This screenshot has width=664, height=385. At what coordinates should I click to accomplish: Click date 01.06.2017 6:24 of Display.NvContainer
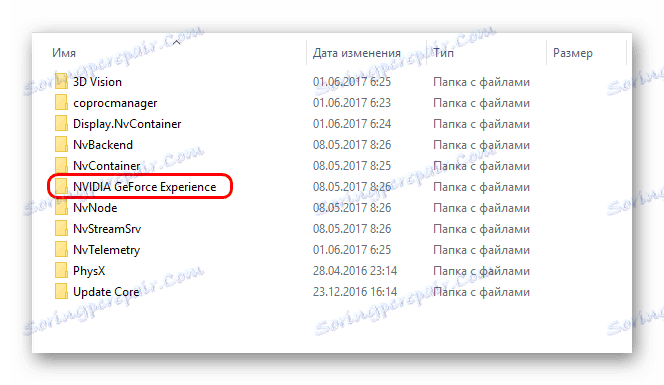(x=352, y=124)
